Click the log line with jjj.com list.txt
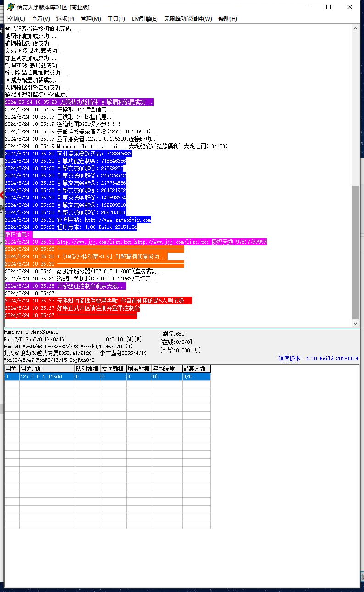Viewport: 364px width, 592px height. (136, 242)
